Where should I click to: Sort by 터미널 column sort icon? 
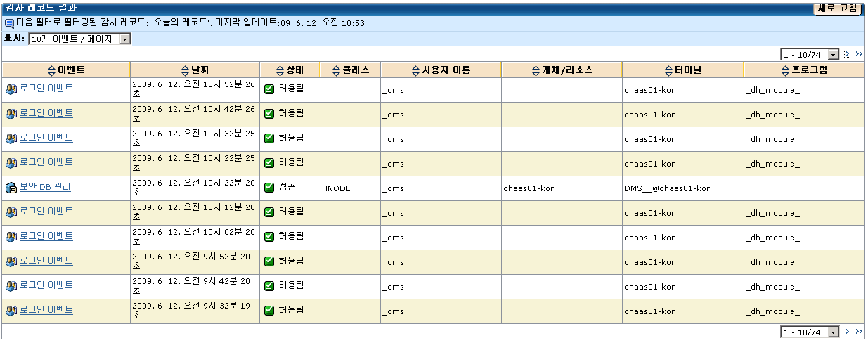(x=669, y=70)
